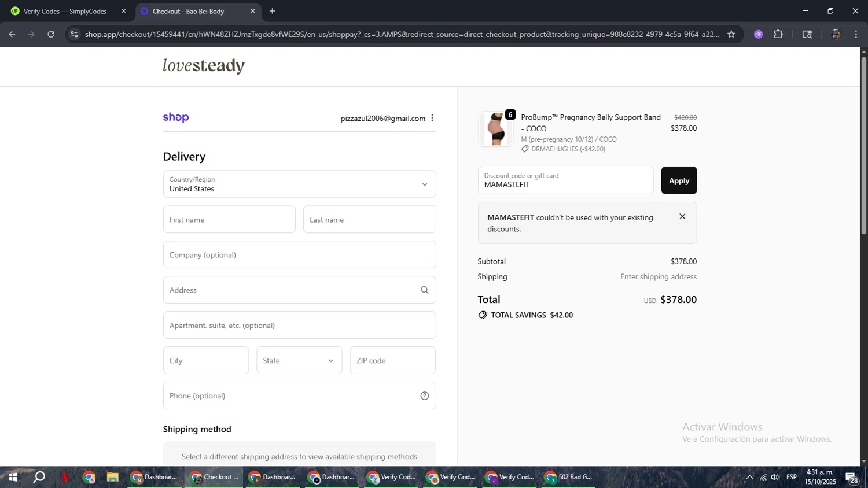Click the lovesteady logo
The image size is (868, 488).
point(204,66)
